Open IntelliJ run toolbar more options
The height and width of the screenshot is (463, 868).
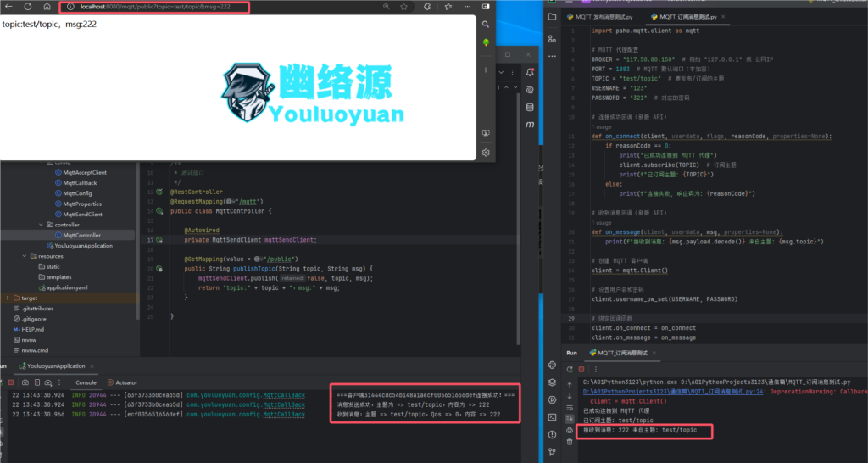pyautogui.click(x=59, y=382)
